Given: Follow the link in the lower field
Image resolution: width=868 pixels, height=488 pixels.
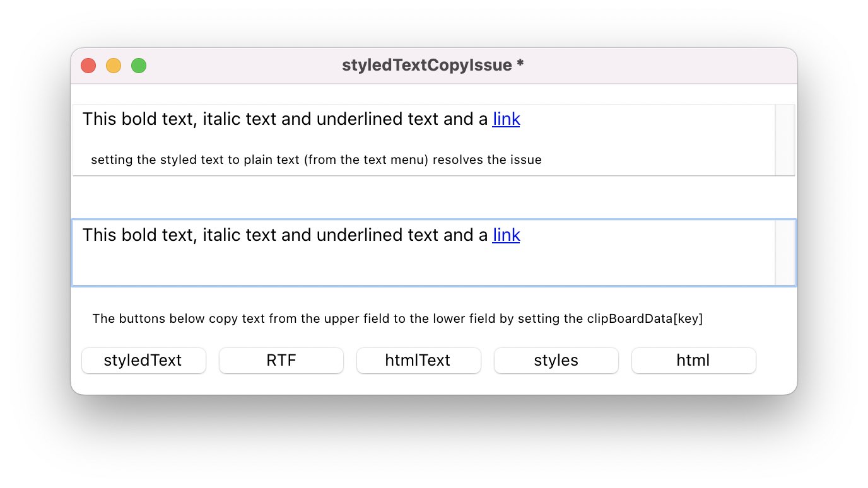Looking at the screenshot, I should point(506,235).
